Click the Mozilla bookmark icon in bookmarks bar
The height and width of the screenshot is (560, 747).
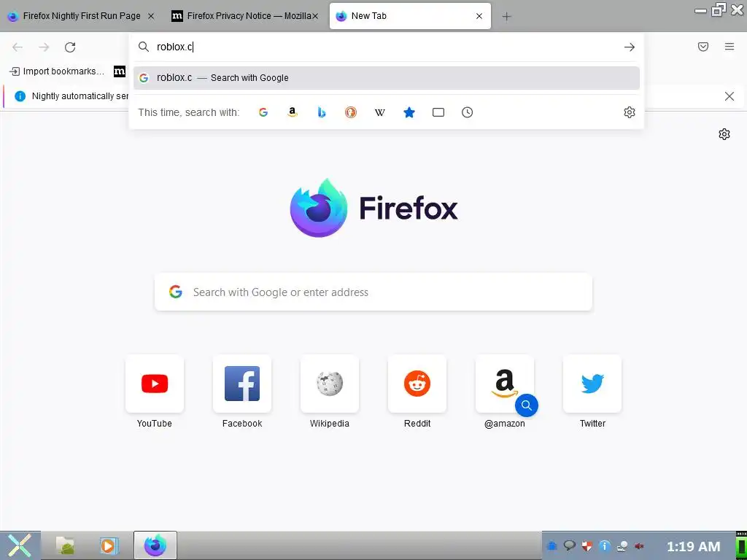click(120, 71)
